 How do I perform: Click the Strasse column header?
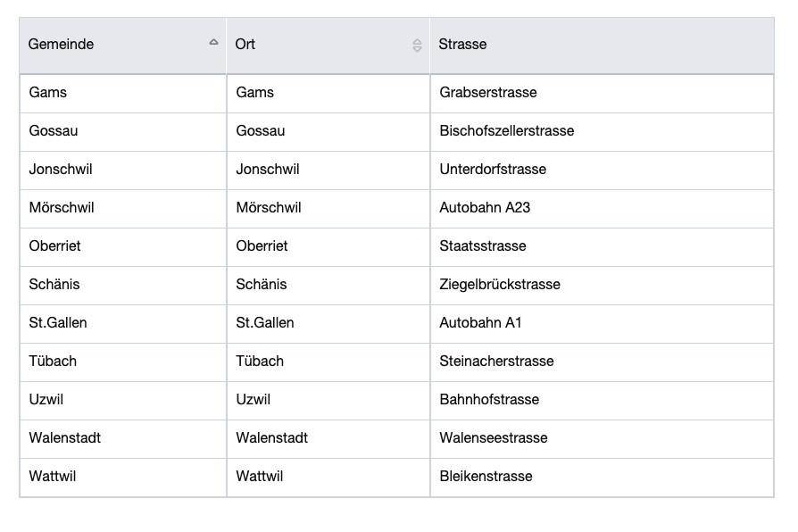coord(462,45)
